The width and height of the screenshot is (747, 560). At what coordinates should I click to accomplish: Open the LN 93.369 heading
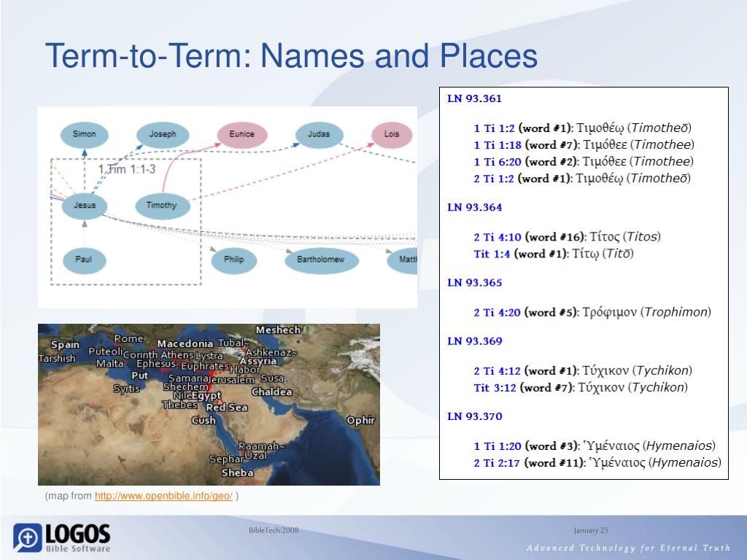tap(474, 341)
